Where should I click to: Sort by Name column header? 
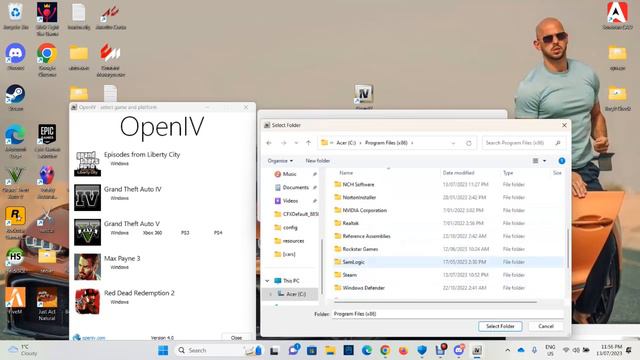(x=346, y=173)
